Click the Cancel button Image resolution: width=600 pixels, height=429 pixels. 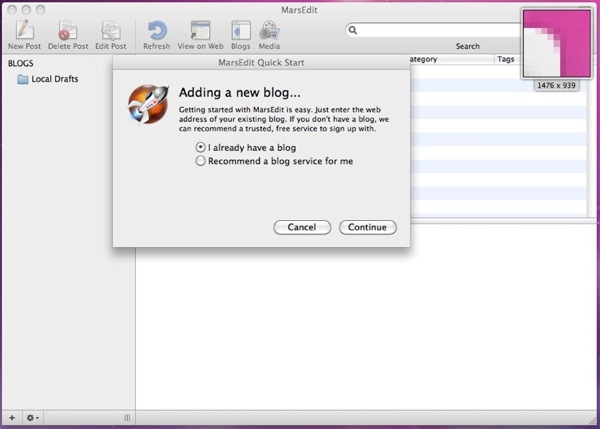click(x=302, y=227)
